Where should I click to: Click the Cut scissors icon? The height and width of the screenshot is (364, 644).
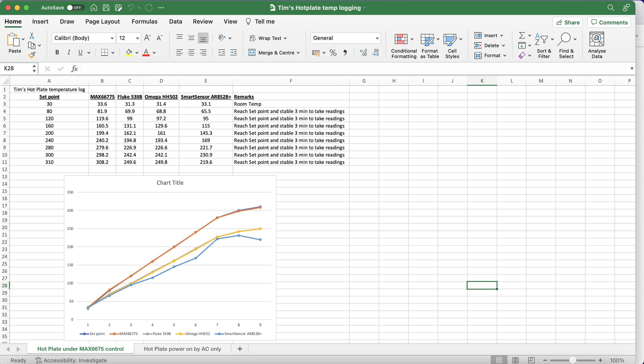point(32,35)
